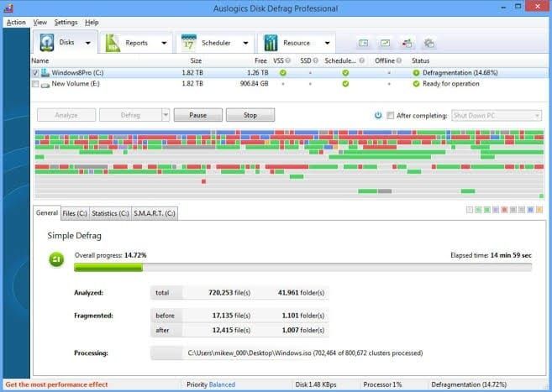Enable the After completing checkbox

pos(390,115)
